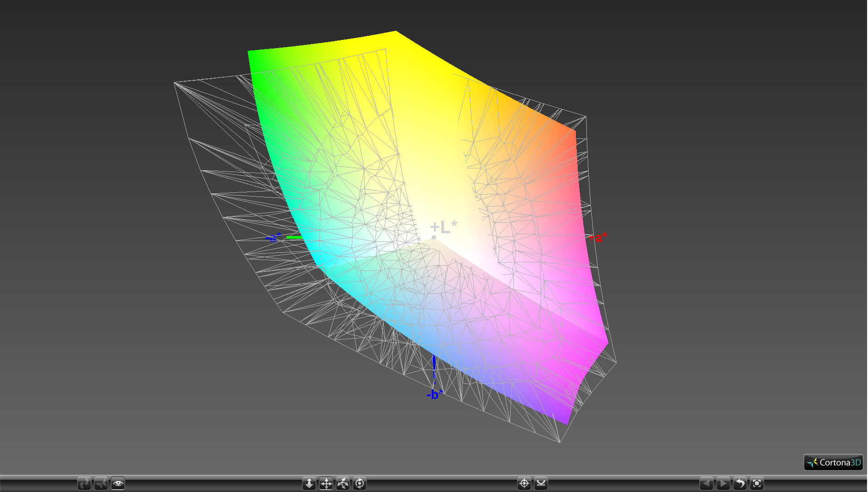Go to previous viewpoint arrow

click(x=707, y=483)
